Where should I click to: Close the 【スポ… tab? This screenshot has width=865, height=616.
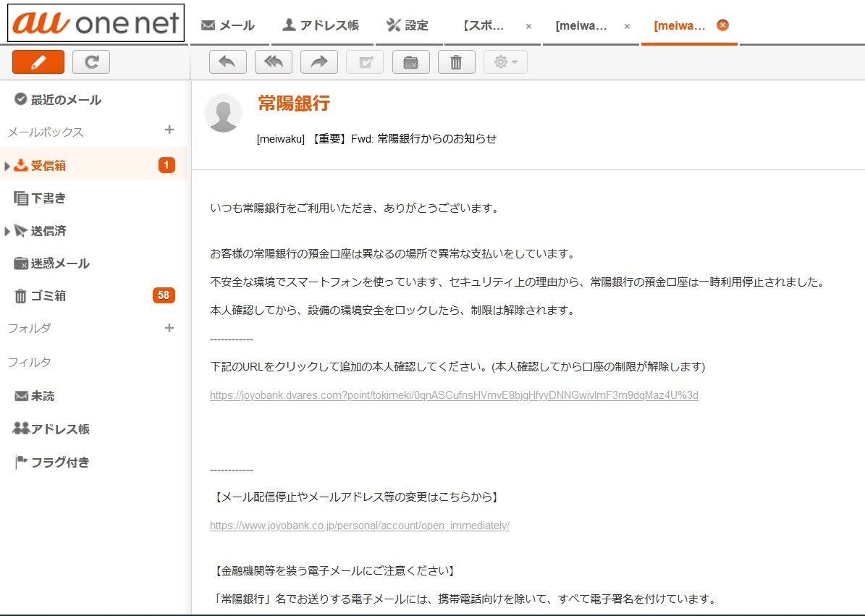(x=528, y=26)
